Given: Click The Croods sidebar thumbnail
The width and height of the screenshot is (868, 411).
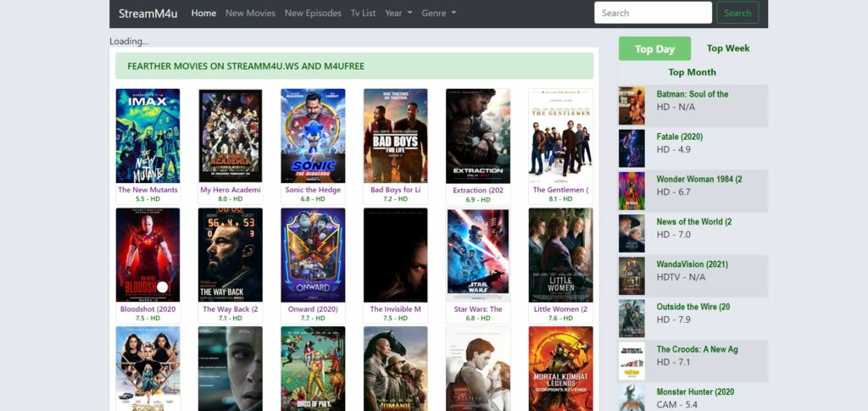Looking at the screenshot, I should [632, 361].
